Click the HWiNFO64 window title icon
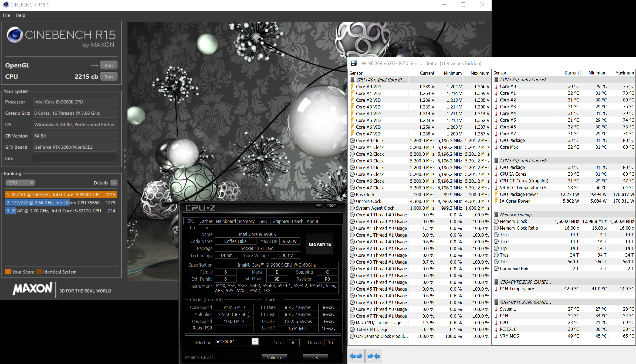This screenshot has width=636, height=364. (x=353, y=63)
